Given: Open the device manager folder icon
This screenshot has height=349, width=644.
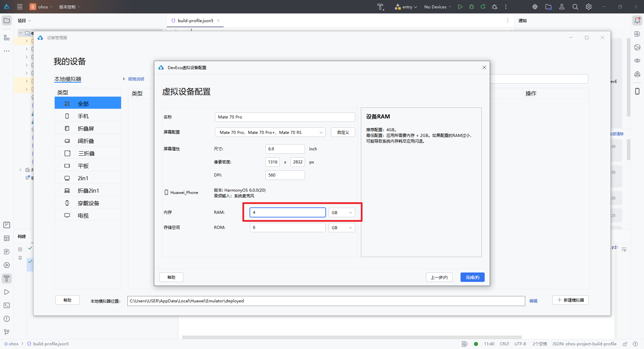Looking at the screenshot, I should 548,7.
